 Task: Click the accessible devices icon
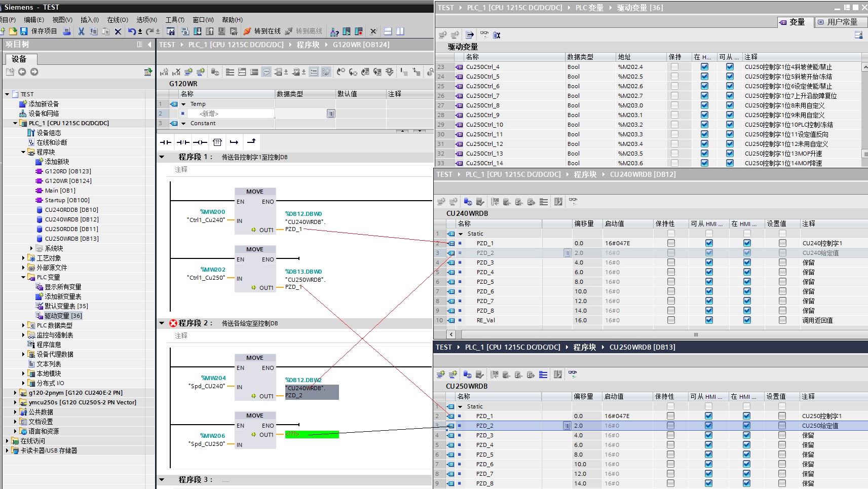click(x=334, y=31)
